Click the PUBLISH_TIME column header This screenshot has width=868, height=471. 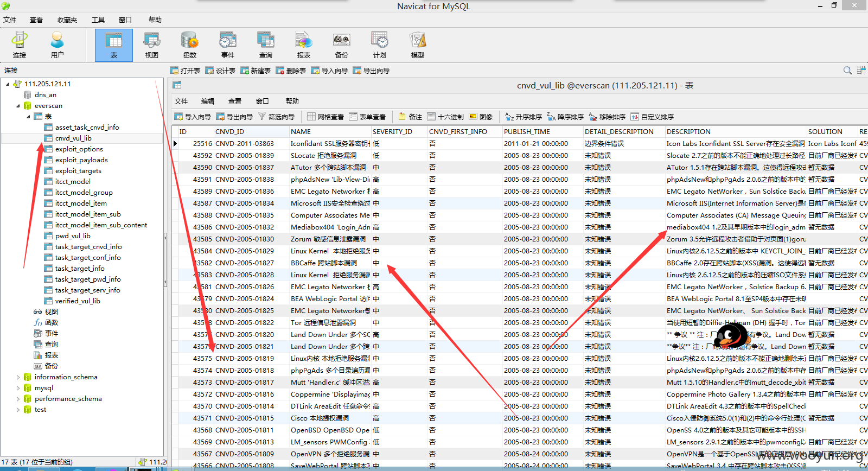point(542,131)
